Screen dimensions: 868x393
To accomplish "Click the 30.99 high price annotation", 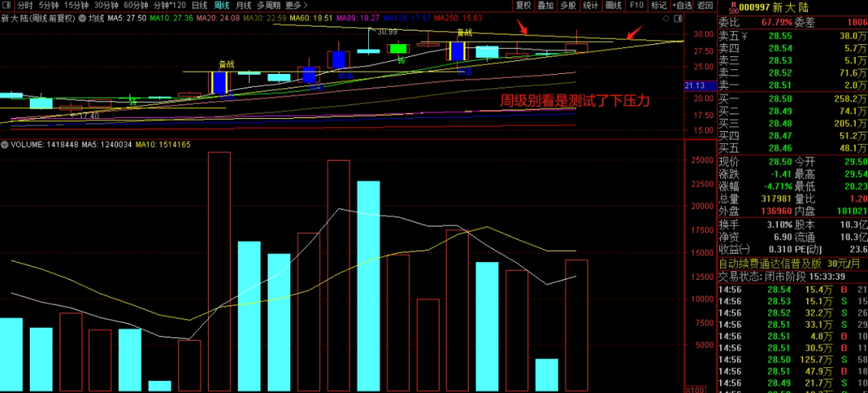I will point(387,32).
